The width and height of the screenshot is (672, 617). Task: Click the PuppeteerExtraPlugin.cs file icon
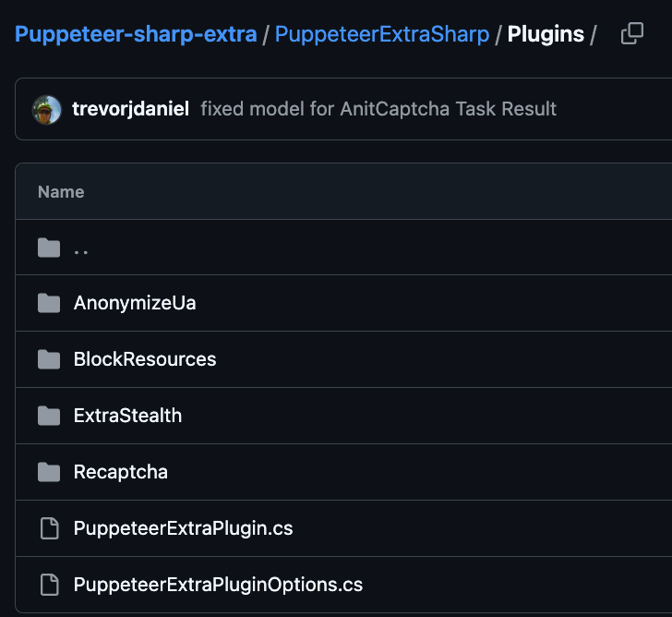[49, 528]
